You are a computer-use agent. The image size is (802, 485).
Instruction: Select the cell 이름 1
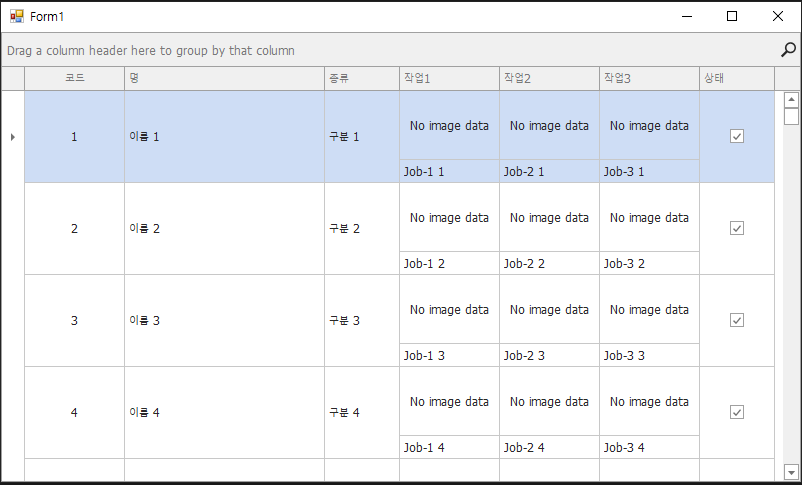(225, 137)
